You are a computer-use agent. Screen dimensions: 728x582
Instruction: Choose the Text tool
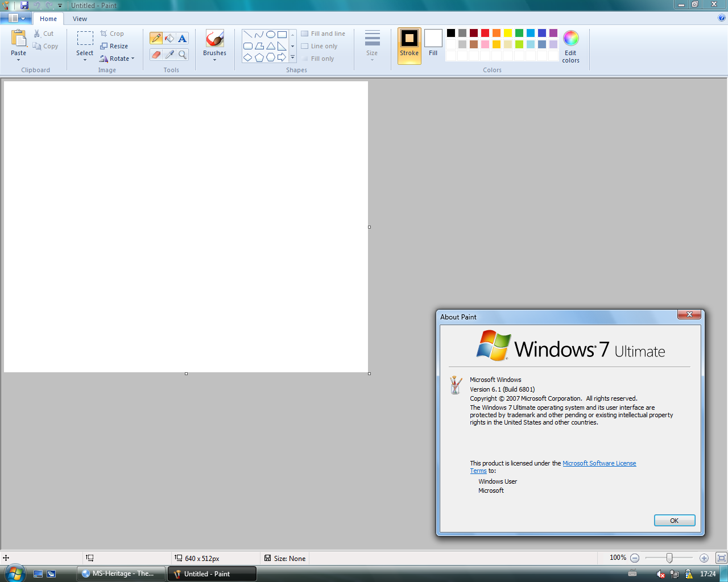tap(183, 39)
